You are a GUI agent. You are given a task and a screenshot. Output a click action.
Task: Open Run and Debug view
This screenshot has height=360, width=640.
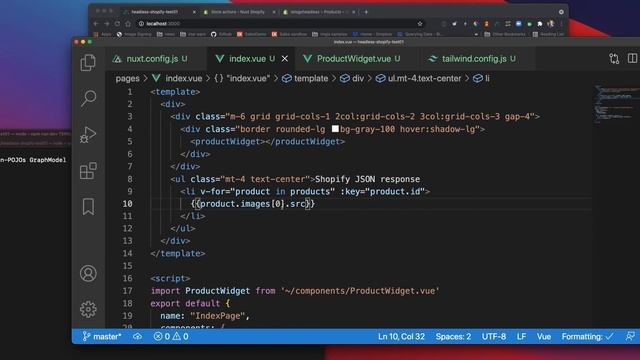pos(88,134)
